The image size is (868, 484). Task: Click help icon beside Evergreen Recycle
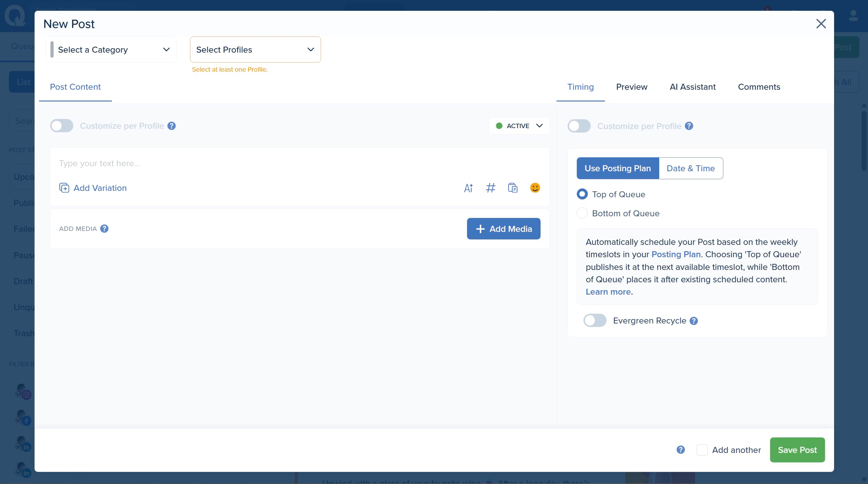pyautogui.click(x=694, y=321)
